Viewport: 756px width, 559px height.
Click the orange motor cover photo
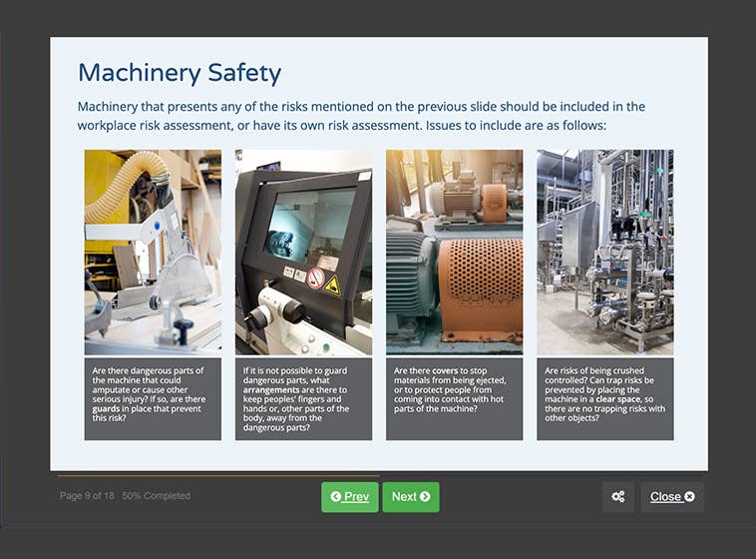click(454, 252)
